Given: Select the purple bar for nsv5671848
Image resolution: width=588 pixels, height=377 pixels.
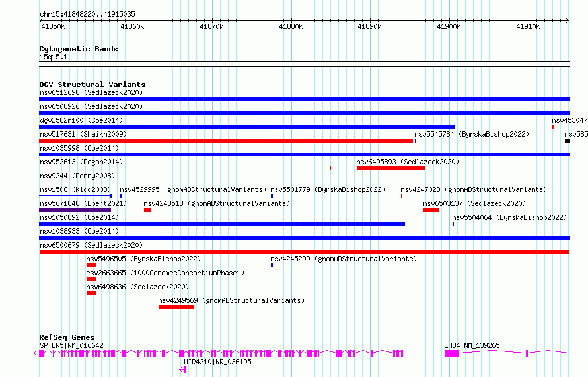Looking at the screenshot, I should tap(75, 210).
